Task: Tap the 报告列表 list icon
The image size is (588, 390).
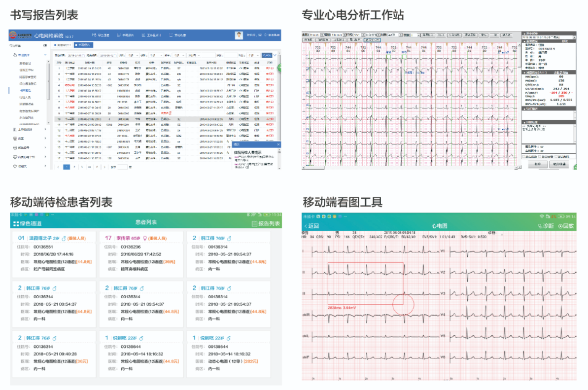Action: tap(254, 223)
